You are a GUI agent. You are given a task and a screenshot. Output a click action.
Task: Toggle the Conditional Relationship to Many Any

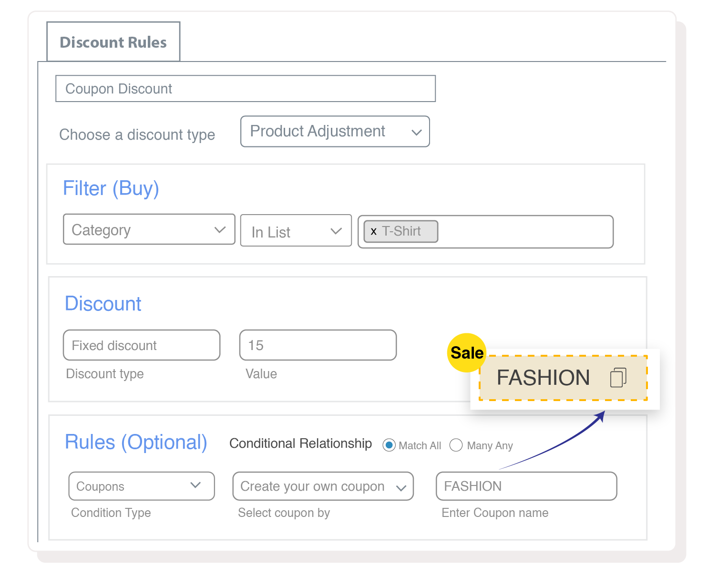(456, 445)
